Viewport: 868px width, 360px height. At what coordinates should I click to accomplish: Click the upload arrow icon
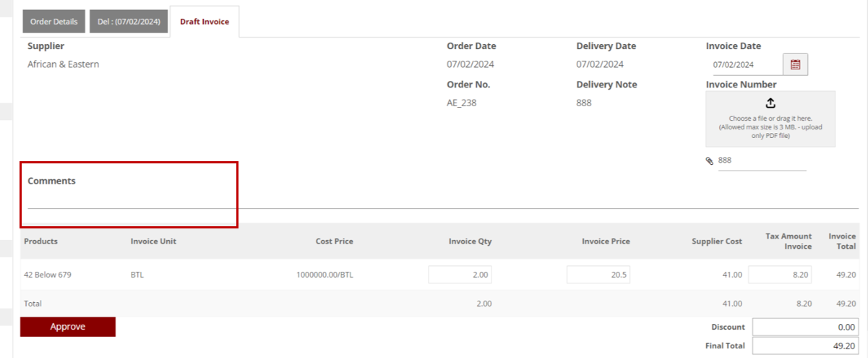pyautogui.click(x=770, y=103)
